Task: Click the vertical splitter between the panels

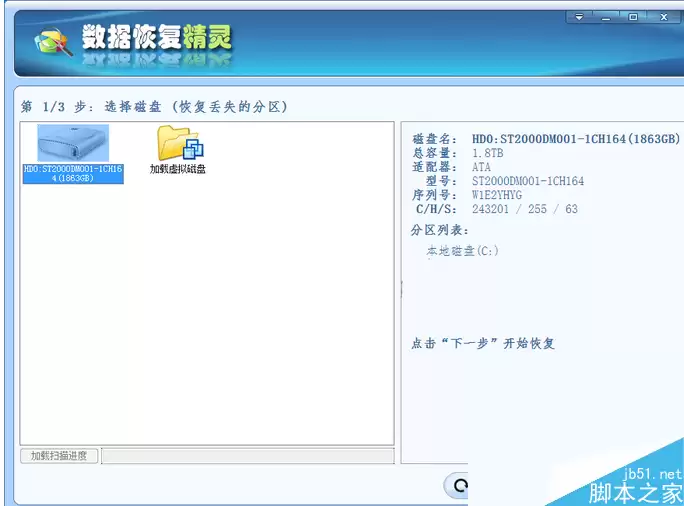Action: click(x=401, y=289)
